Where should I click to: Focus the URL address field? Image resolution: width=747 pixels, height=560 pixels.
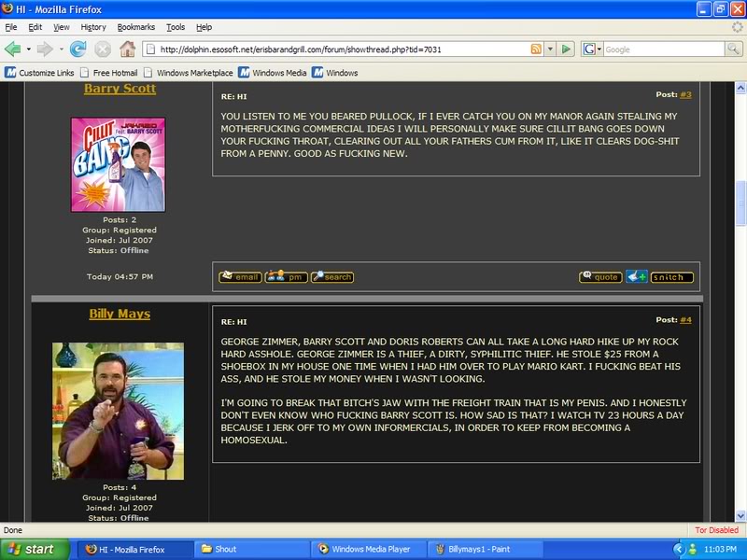(343, 49)
